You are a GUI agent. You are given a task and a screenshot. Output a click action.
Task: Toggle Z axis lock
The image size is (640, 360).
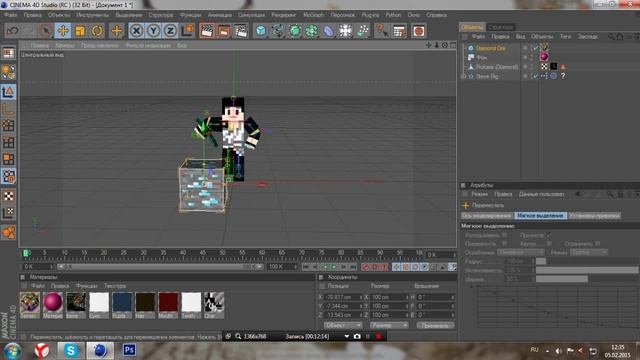(170, 31)
